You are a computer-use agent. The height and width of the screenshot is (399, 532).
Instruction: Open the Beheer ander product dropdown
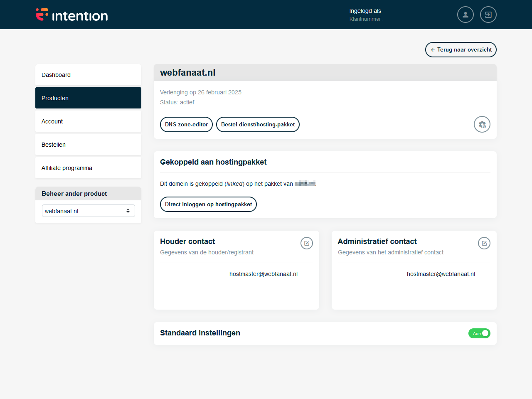pos(88,211)
